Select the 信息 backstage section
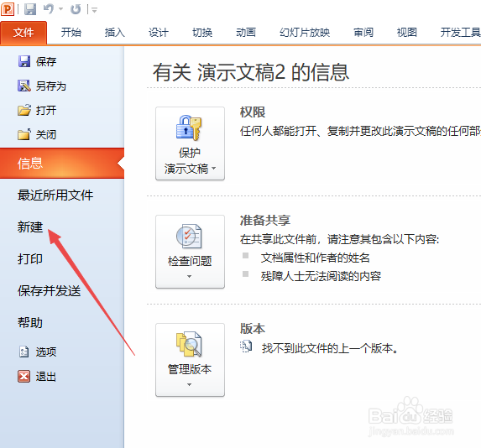The height and width of the screenshot is (448, 481). pyautogui.click(x=62, y=163)
